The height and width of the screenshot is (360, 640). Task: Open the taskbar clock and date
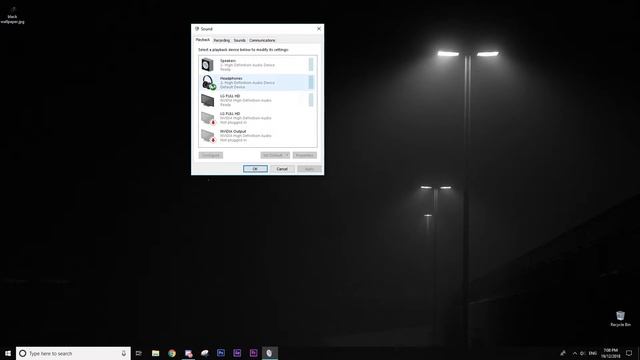611,353
